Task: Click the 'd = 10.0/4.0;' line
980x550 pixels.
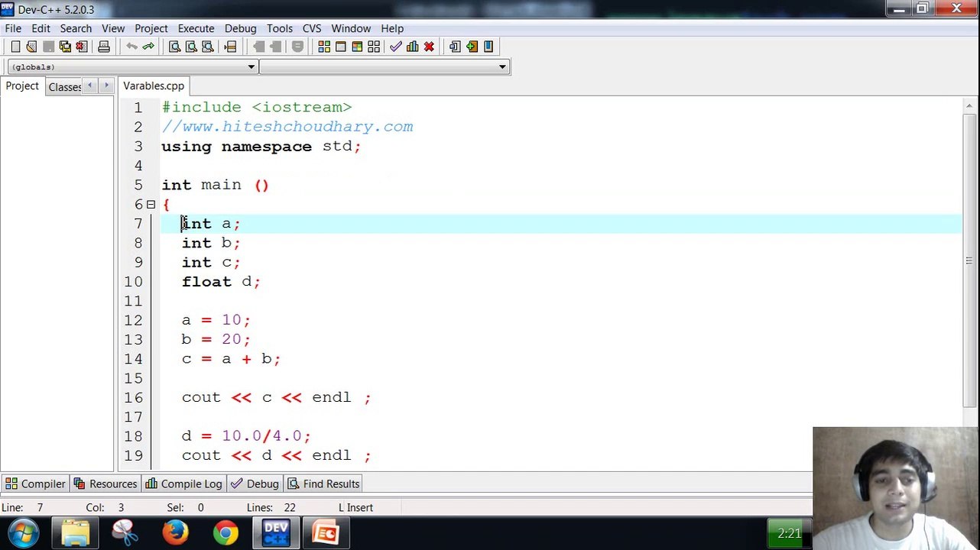Action: tap(246, 436)
